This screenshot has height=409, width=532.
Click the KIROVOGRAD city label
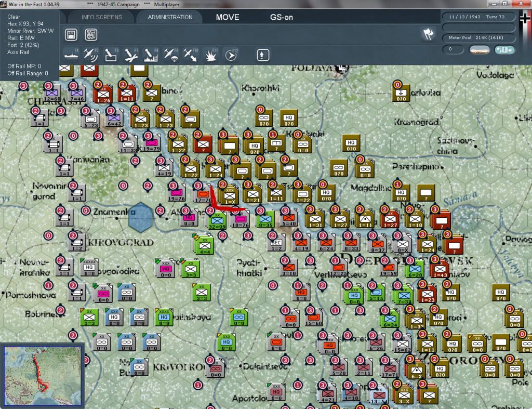click(121, 242)
